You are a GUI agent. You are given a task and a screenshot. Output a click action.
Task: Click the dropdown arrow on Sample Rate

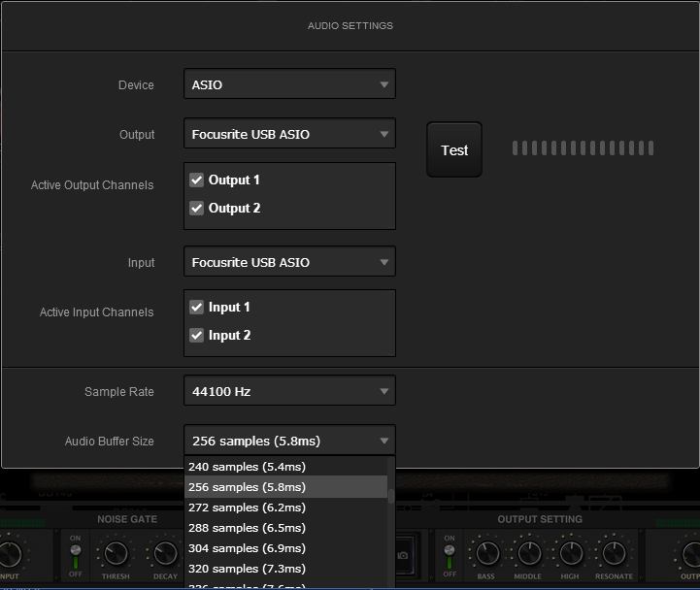pyautogui.click(x=383, y=391)
